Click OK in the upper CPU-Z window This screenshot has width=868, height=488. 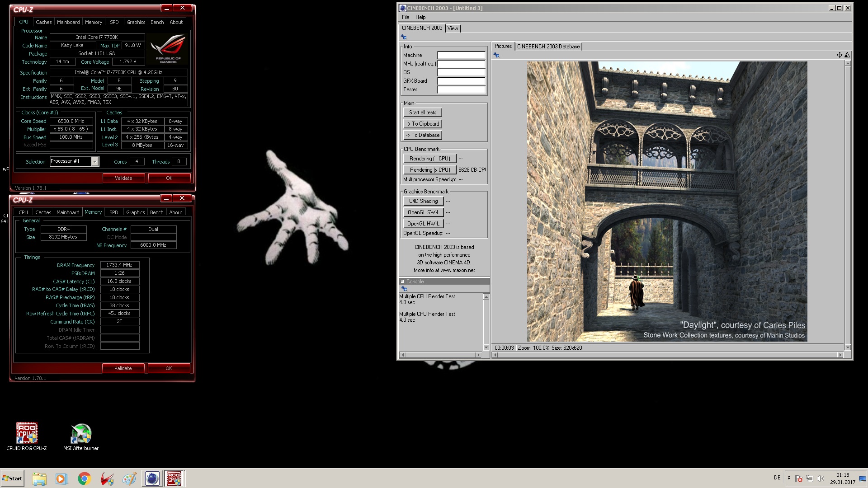click(x=169, y=178)
